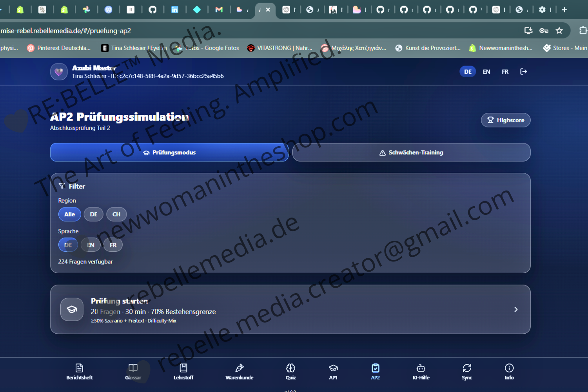Viewport: 588px width, 392px height.
Task: Switch to the Schwächen-Training tab
Action: 411,152
